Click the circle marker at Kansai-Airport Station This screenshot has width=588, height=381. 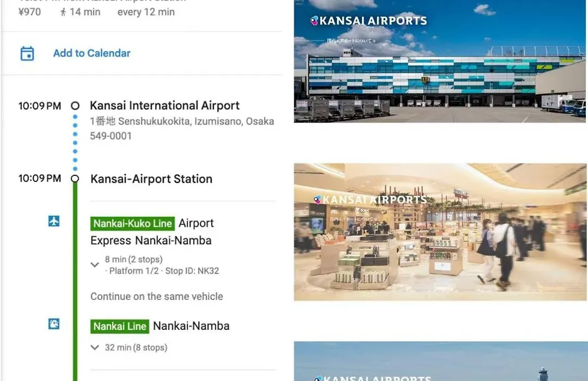click(x=75, y=179)
